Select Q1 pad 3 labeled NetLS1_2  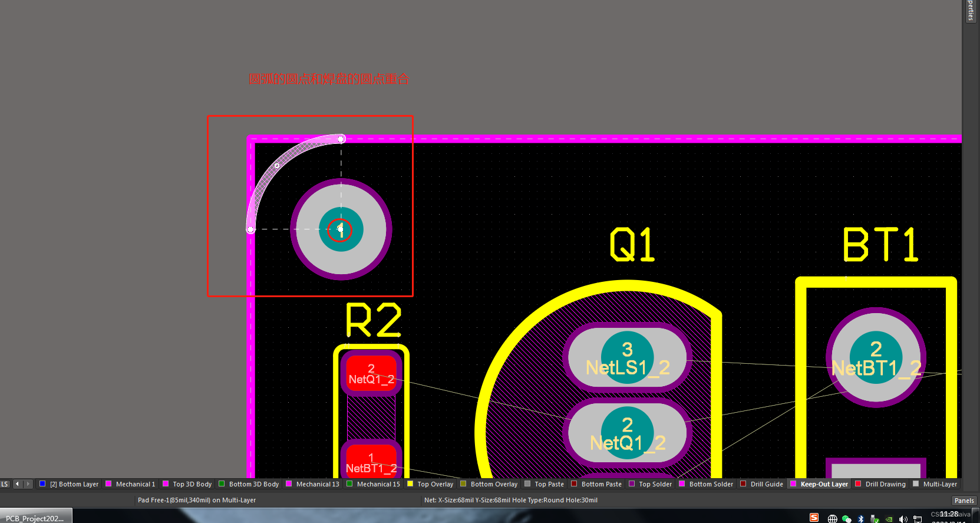click(x=627, y=358)
